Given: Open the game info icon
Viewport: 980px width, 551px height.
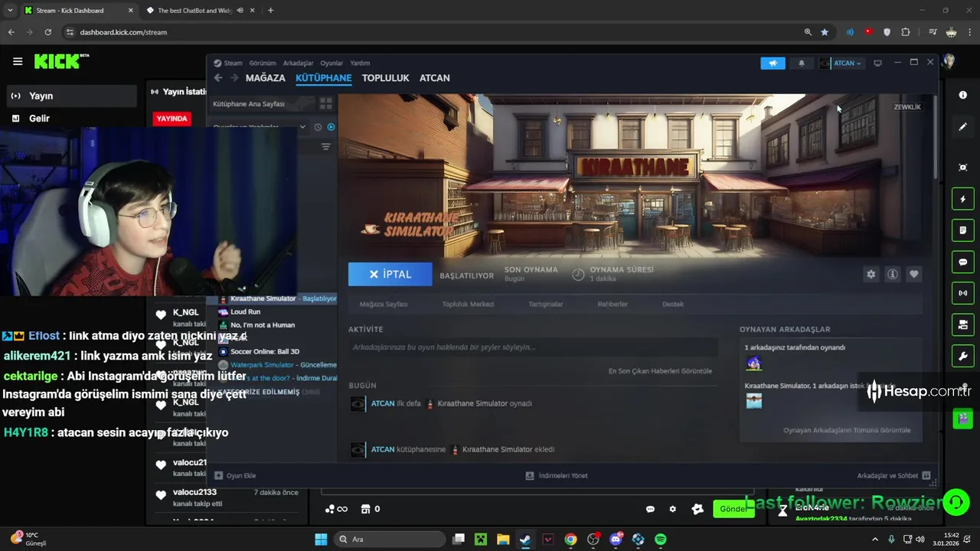Looking at the screenshot, I should tap(892, 274).
